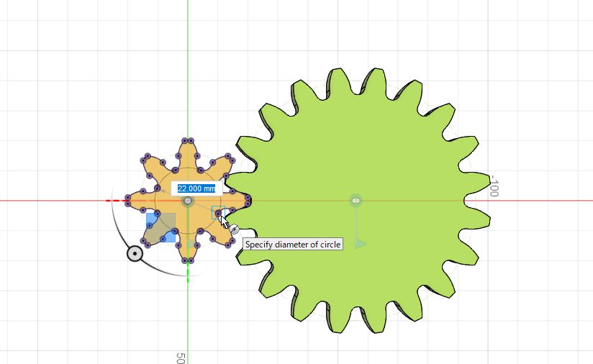Click the Specify diameter of circle tooltip

[293, 244]
